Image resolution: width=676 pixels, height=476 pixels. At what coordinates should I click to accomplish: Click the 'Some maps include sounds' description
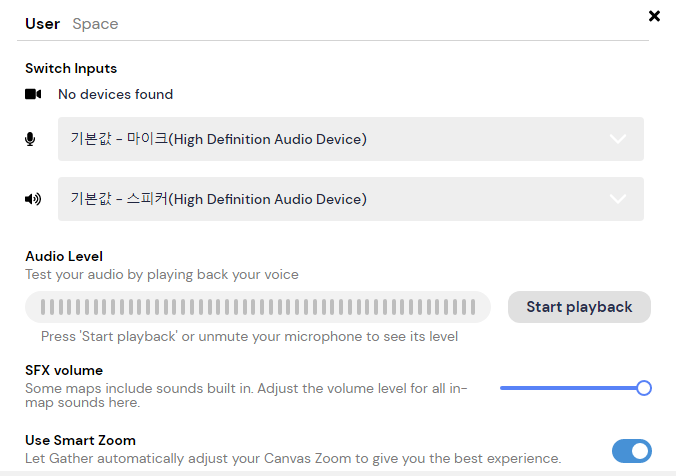[x=246, y=395]
